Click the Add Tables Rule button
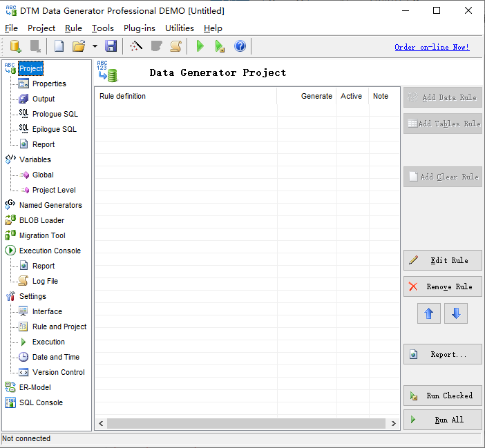 tap(443, 124)
